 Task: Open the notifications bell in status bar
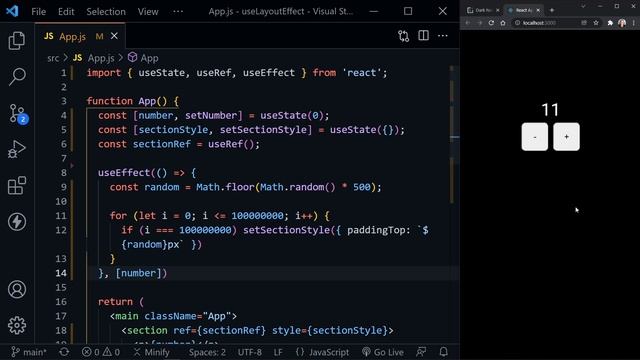coord(444,351)
